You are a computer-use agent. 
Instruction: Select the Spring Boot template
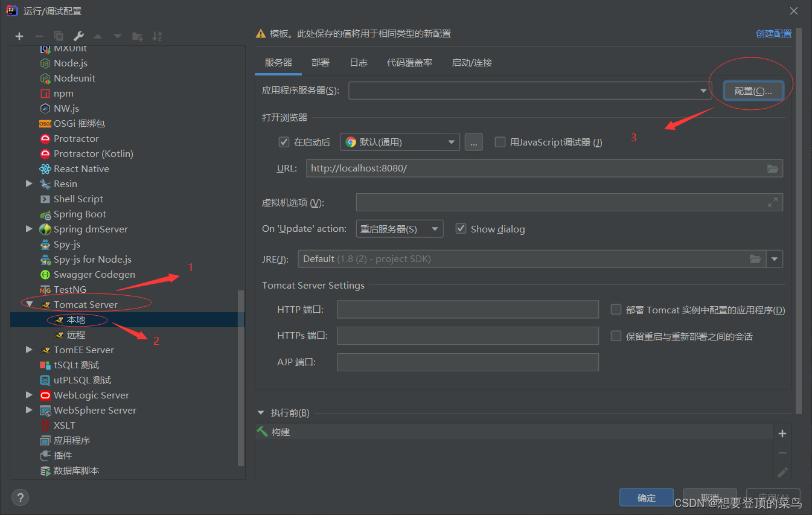click(80, 214)
